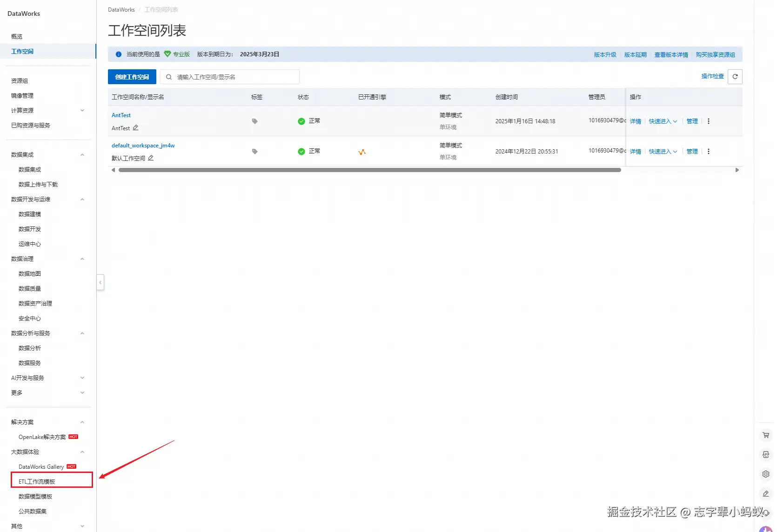The width and height of the screenshot is (777, 532).
Task: Collapse the 数据开发与运维 section
Action: point(82,199)
